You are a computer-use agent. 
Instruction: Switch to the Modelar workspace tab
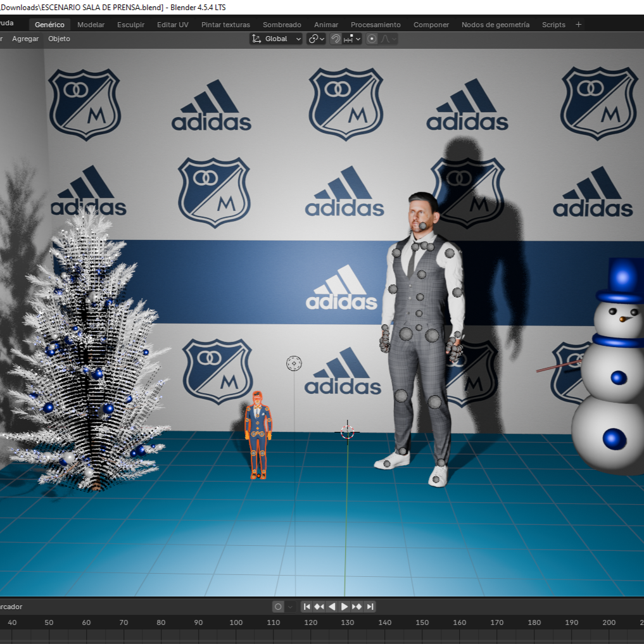[91, 25]
